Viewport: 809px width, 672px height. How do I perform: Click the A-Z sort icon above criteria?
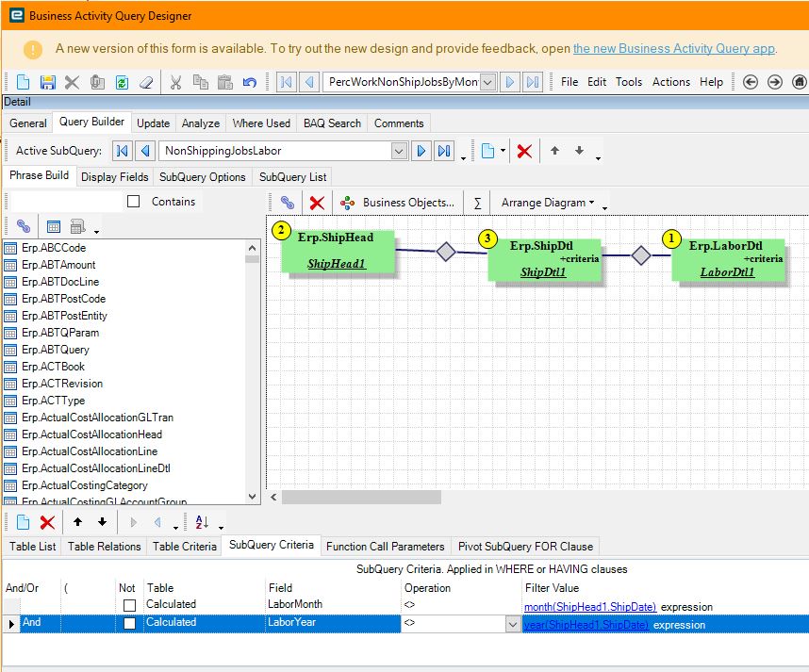(x=202, y=522)
